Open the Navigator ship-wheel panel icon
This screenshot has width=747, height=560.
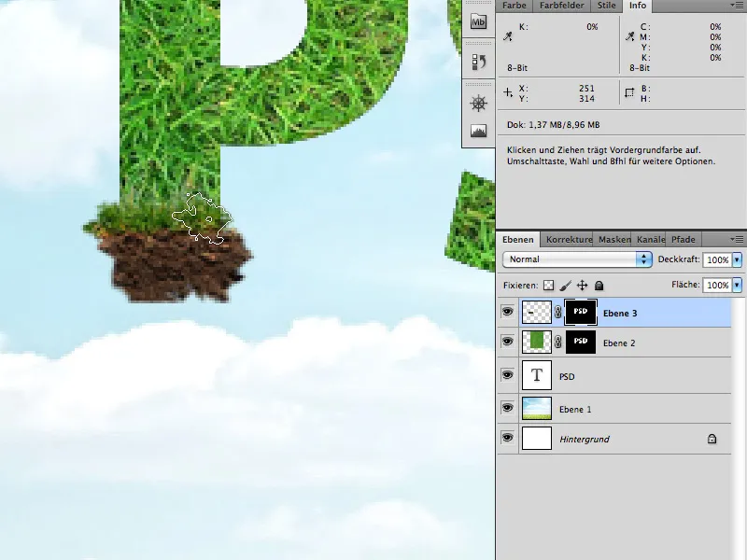pyautogui.click(x=478, y=103)
